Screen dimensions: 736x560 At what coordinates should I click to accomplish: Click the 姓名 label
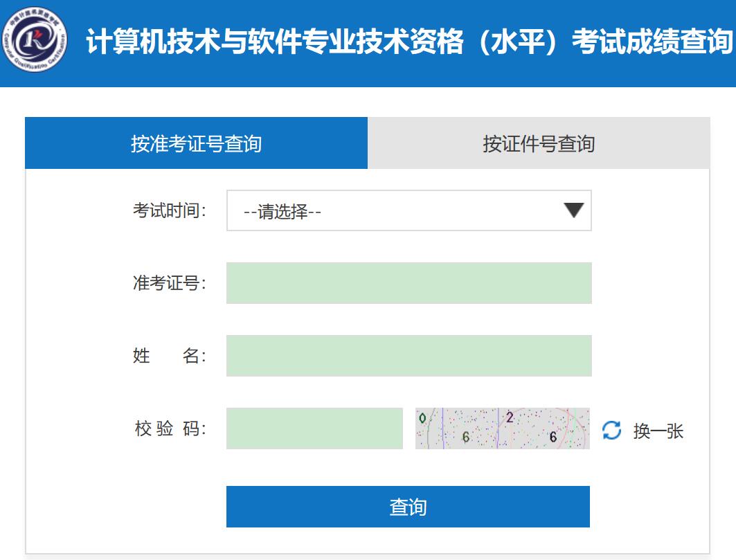pos(170,355)
